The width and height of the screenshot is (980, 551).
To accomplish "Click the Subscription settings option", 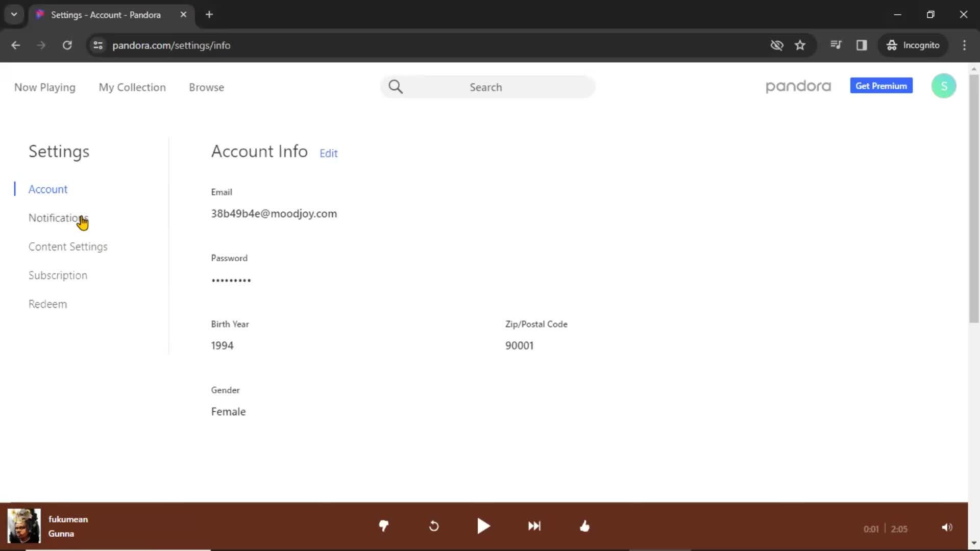I will tap(58, 275).
